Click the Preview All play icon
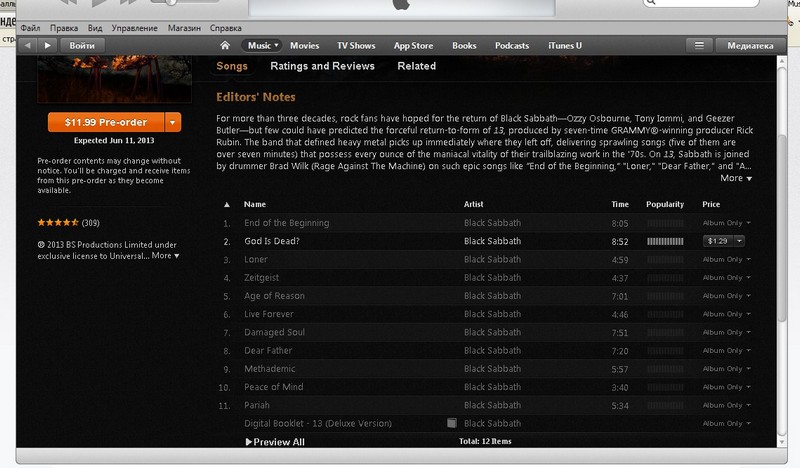Image resolution: width=800 pixels, height=468 pixels. point(248,442)
